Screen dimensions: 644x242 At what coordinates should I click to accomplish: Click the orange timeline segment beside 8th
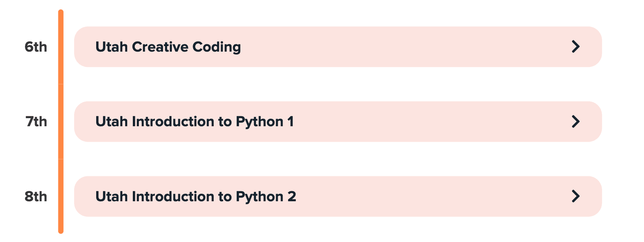(x=61, y=196)
